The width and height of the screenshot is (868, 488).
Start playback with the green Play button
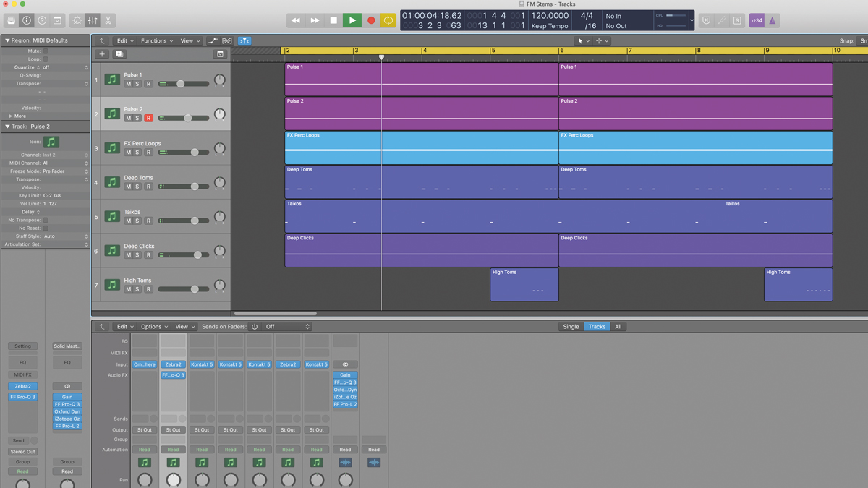[x=352, y=21]
